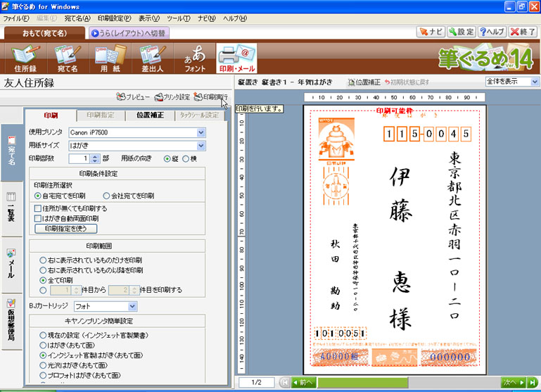Click the プレビュー preview icon
The width and height of the screenshot is (541, 392).
134,97
